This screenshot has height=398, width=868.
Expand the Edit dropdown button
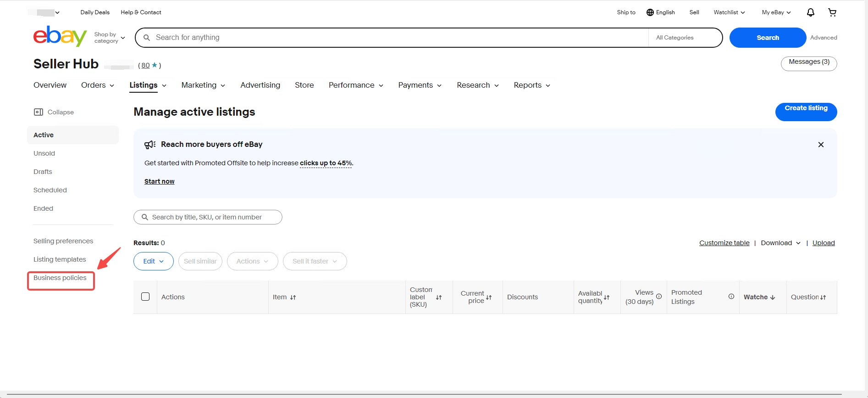153,261
